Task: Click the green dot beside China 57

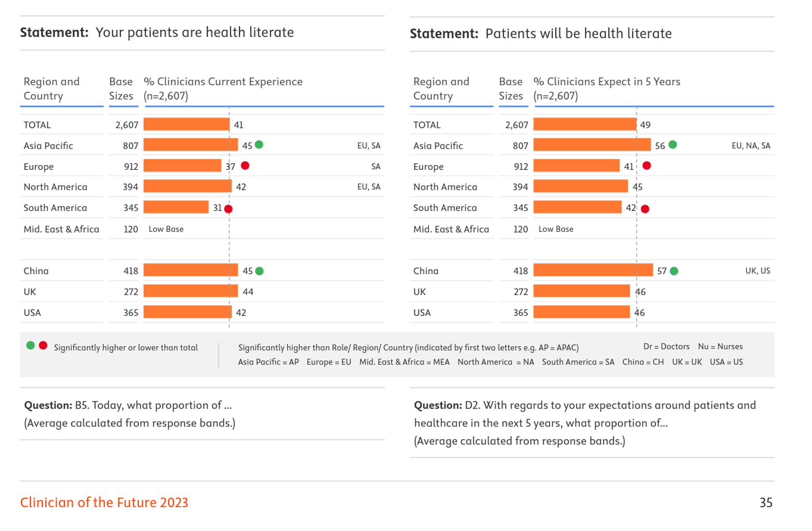Action: pos(674,271)
